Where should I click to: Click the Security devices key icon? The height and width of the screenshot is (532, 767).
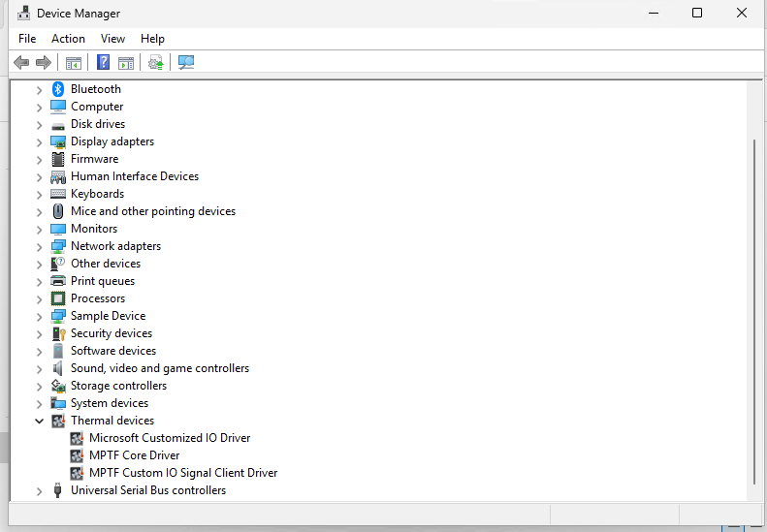point(58,333)
